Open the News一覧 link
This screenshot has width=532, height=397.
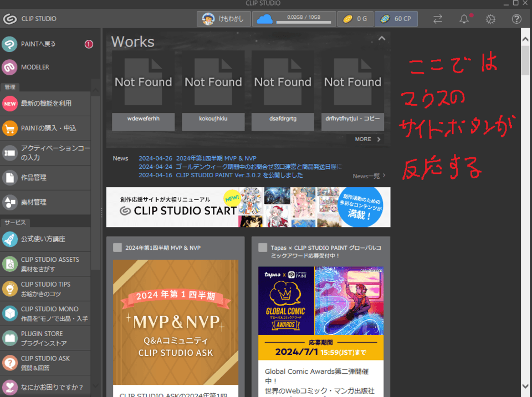[369, 176]
